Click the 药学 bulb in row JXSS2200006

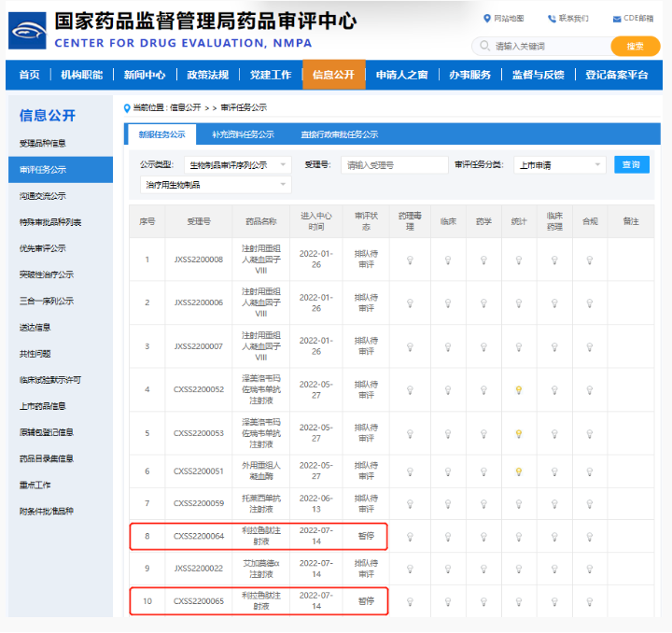coord(483,303)
